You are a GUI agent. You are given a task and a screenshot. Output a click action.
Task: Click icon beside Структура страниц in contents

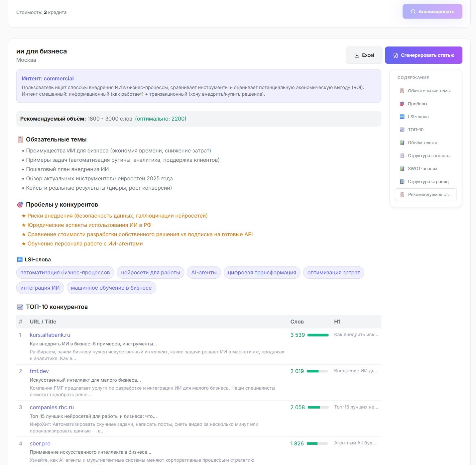[x=402, y=181]
